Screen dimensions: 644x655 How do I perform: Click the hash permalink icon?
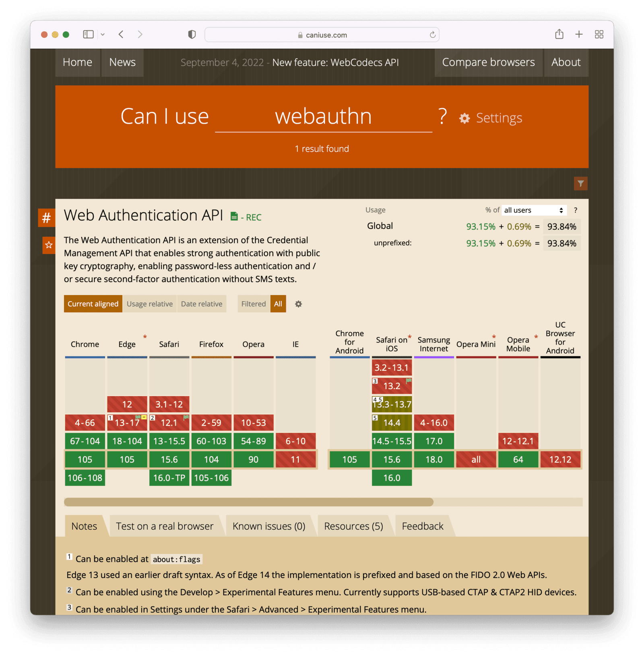[47, 218]
